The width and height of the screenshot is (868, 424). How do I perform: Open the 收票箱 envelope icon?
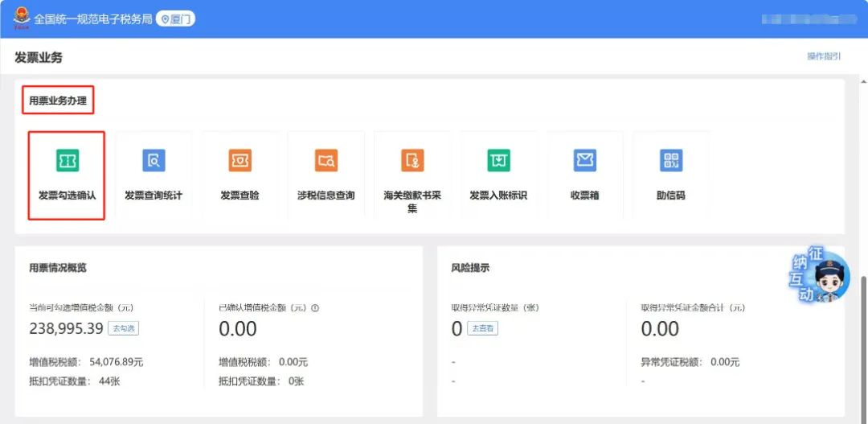[x=585, y=160]
